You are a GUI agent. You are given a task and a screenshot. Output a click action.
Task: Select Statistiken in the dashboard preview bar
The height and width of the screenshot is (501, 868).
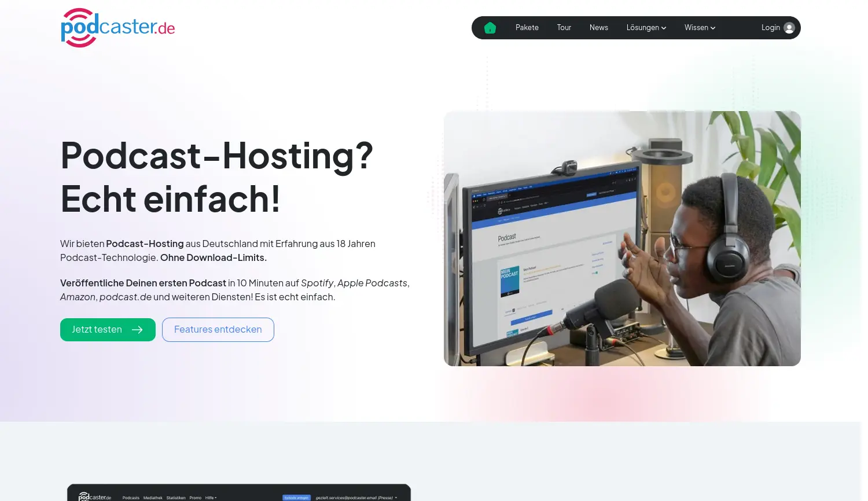click(x=176, y=498)
